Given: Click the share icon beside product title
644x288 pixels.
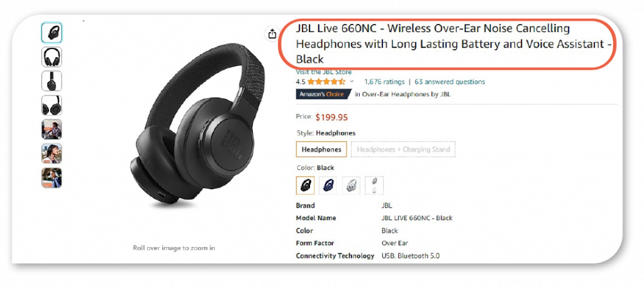Looking at the screenshot, I should coord(272,34).
